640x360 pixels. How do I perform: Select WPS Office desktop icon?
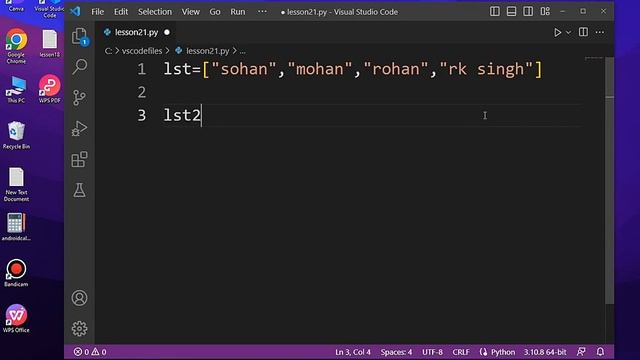16,319
